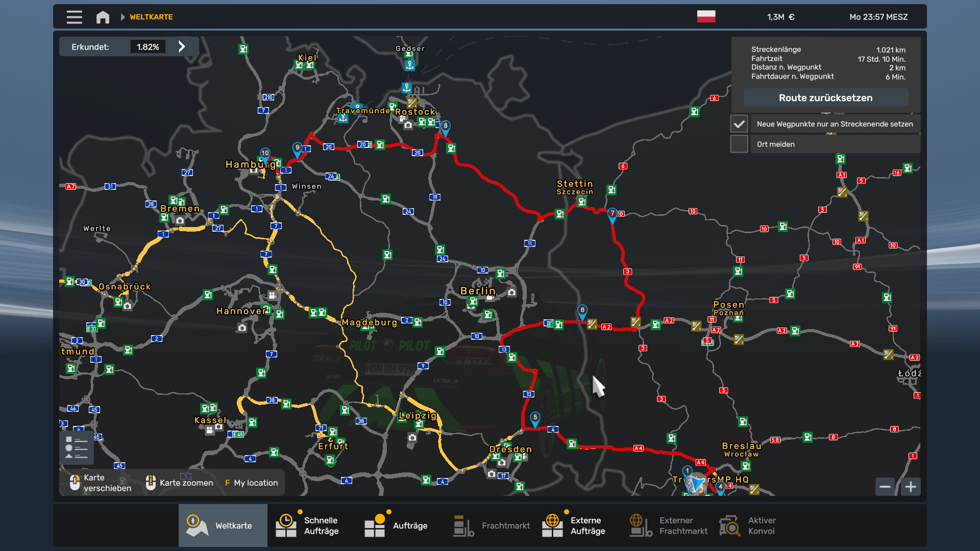Image resolution: width=980 pixels, height=551 pixels.
Task: Open the hamburger main menu
Action: 74,17
